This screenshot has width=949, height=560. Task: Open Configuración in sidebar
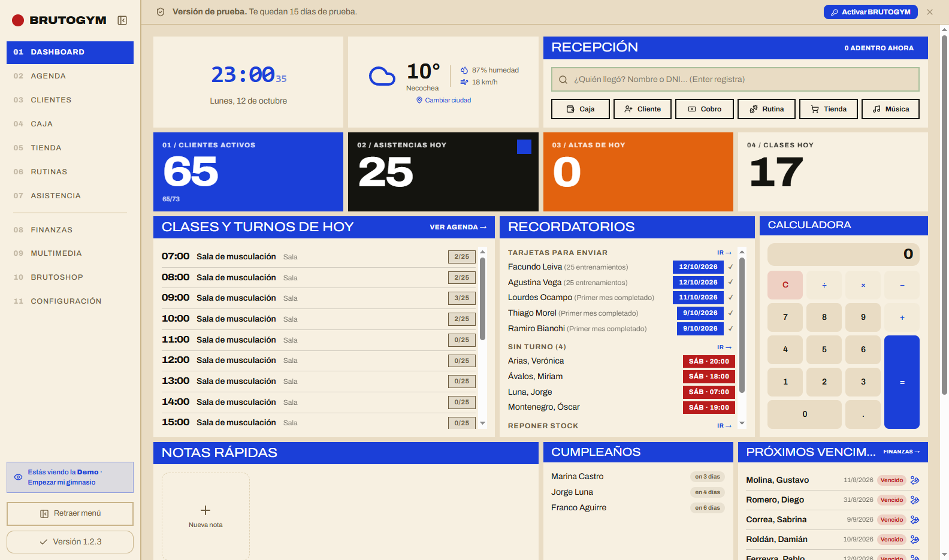pyautogui.click(x=70, y=301)
